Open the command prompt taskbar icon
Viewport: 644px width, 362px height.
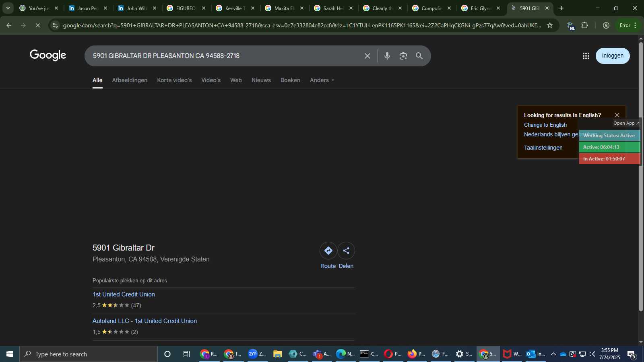369,354
